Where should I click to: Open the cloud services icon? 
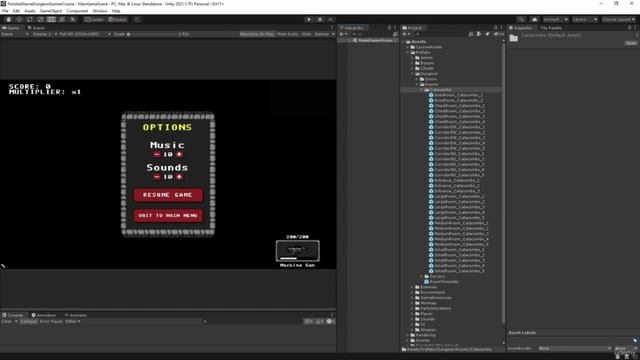[534, 19]
